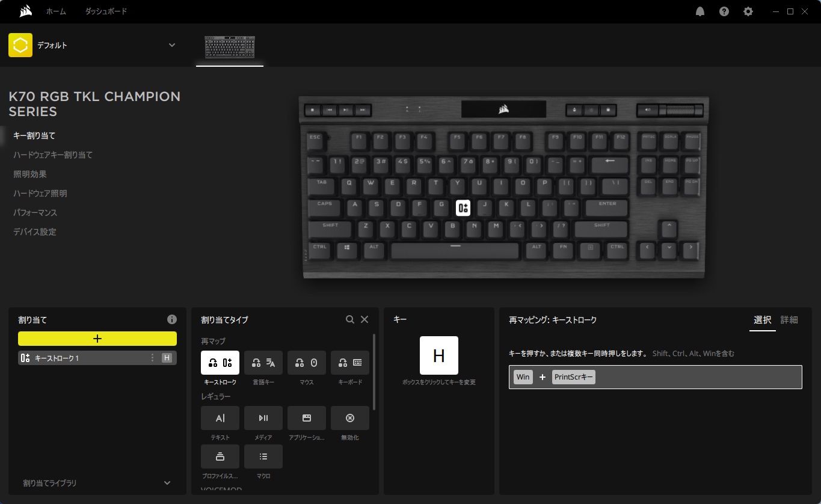Screen dimensions: 821x504
Task: Select the キーストローク 1 assignment row
Action: pos(97,358)
